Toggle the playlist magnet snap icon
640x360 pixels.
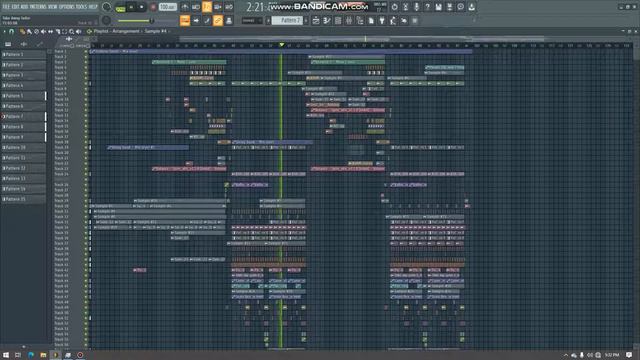click(11, 31)
